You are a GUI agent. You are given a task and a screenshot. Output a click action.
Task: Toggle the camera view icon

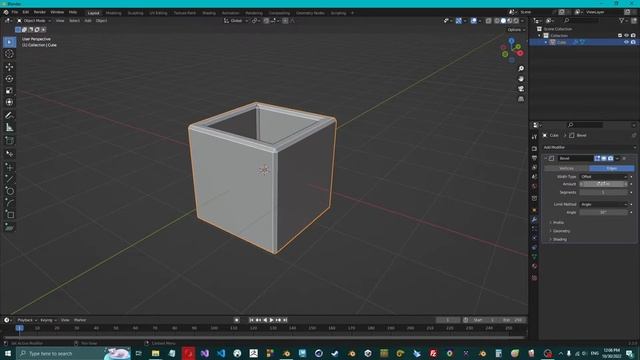521,89
